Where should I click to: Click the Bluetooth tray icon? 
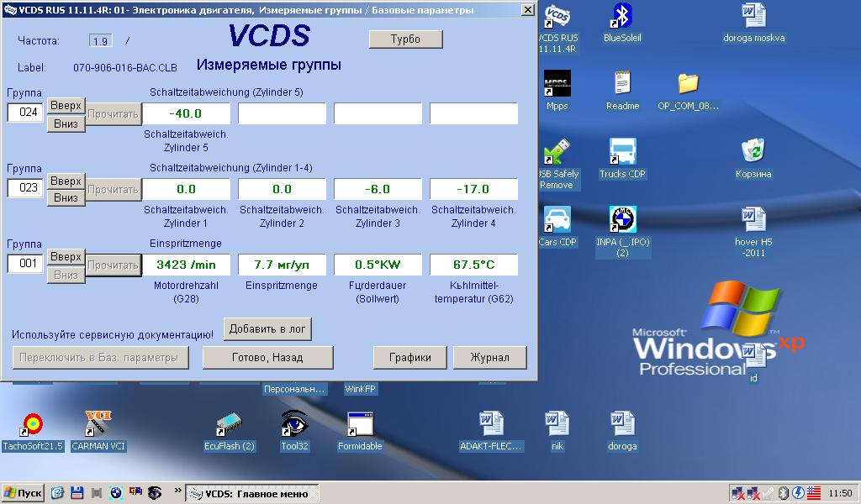(x=784, y=493)
